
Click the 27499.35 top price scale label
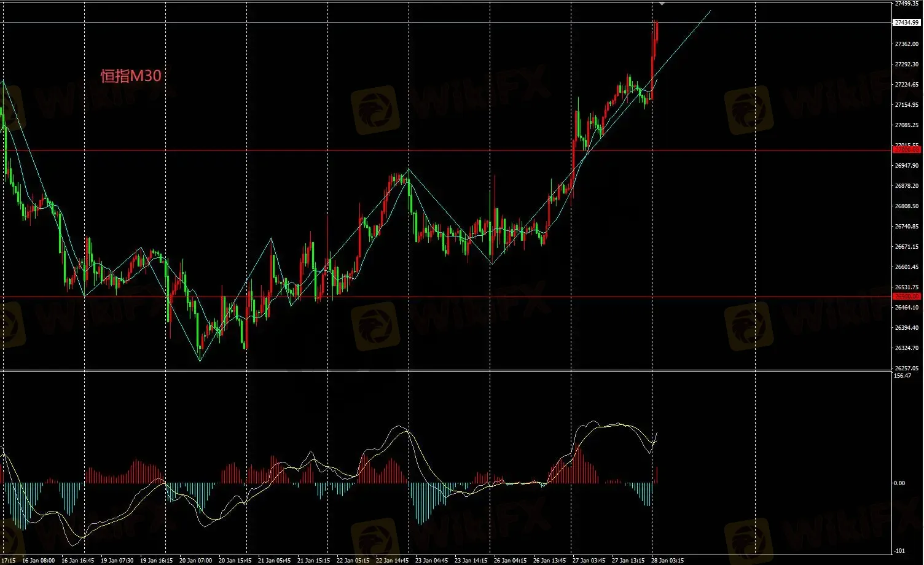pos(906,4)
